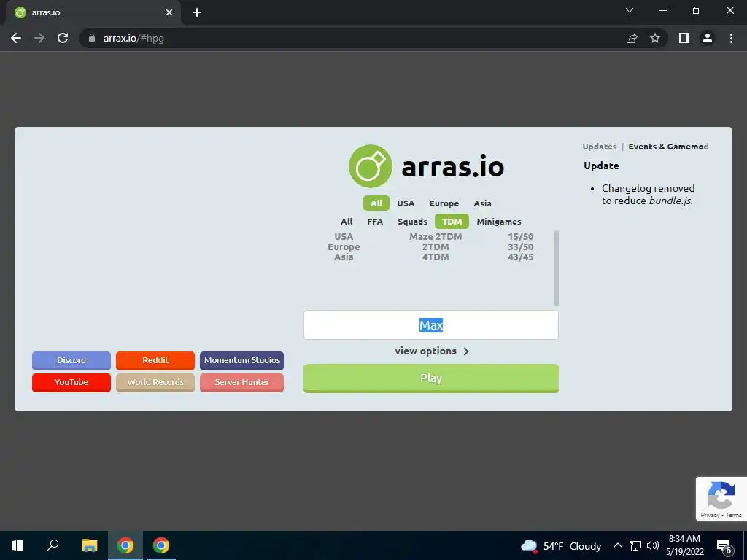The width and height of the screenshot is (747, 560).
Task: Open the Chrome profile avatar
Action: coord(708,38)
